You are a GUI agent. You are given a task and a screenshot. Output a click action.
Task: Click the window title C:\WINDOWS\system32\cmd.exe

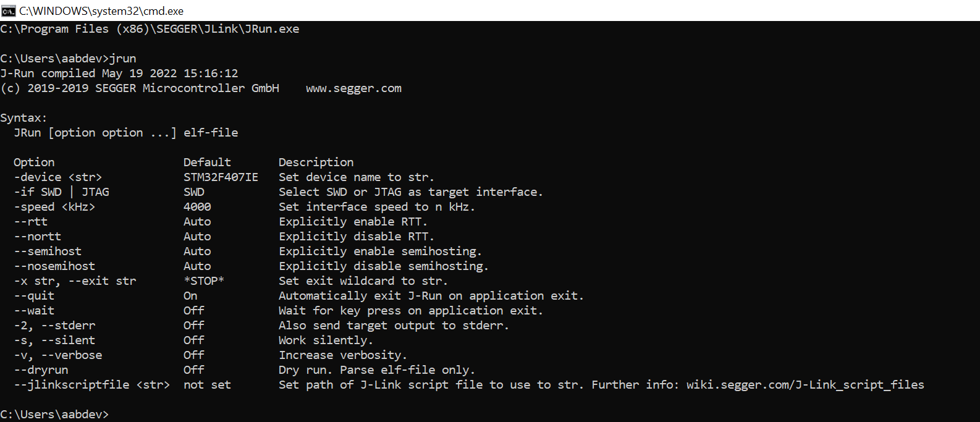pos(101,11)
